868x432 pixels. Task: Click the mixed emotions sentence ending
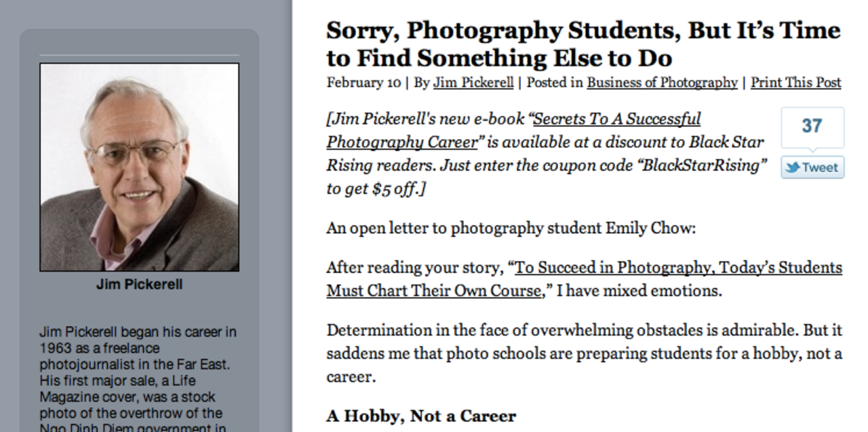point(644,292)
